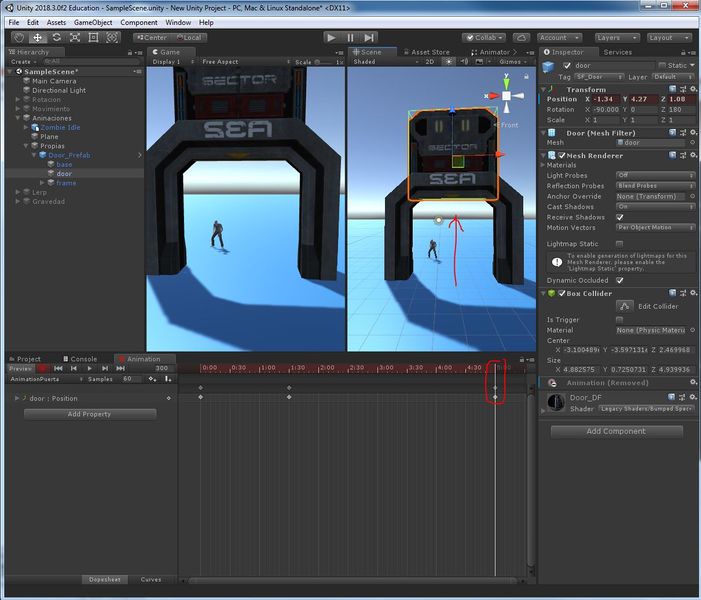Image resolution: width=701 pixels, height=600 pixels.
Task: Select the Move tool
Action: tap(38, 38)
